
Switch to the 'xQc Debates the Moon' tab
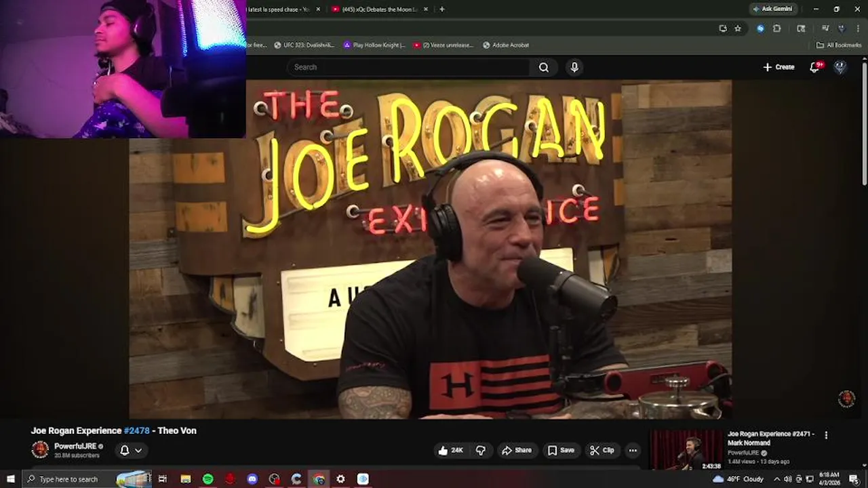point(380,9)
